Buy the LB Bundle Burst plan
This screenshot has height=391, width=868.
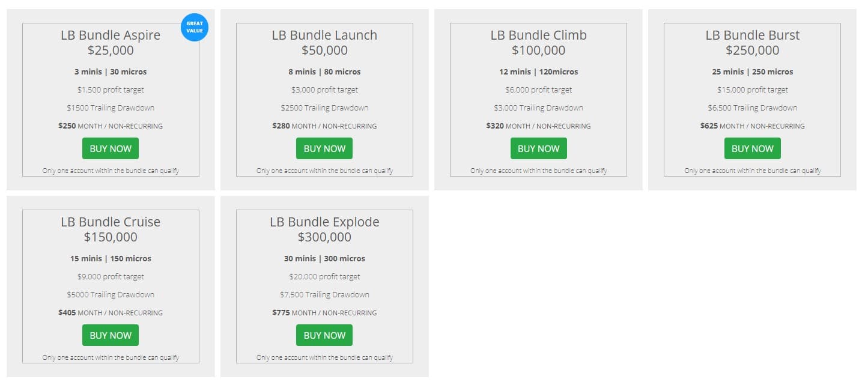(x=752, y=148)
